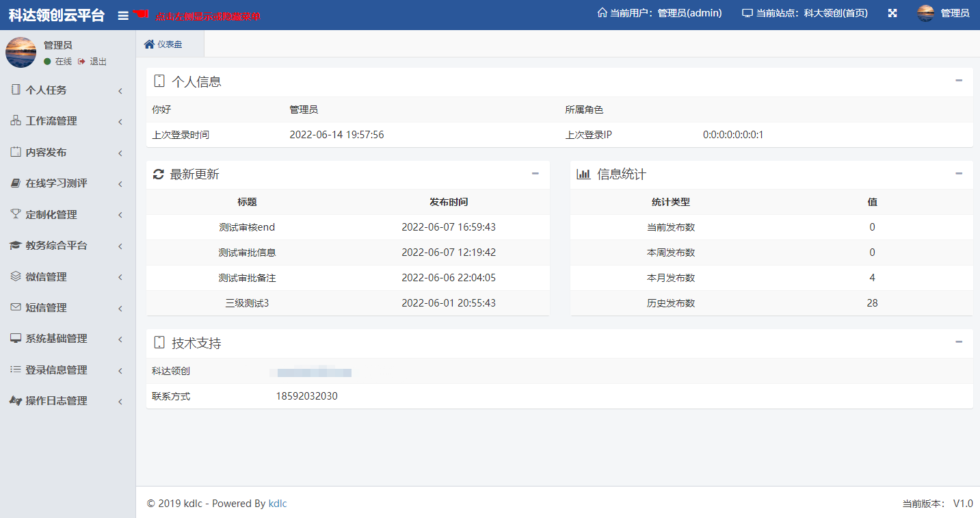980x518 pixels.
Task: Click the sidebar profile avatar picture
Action: [21, 53]
